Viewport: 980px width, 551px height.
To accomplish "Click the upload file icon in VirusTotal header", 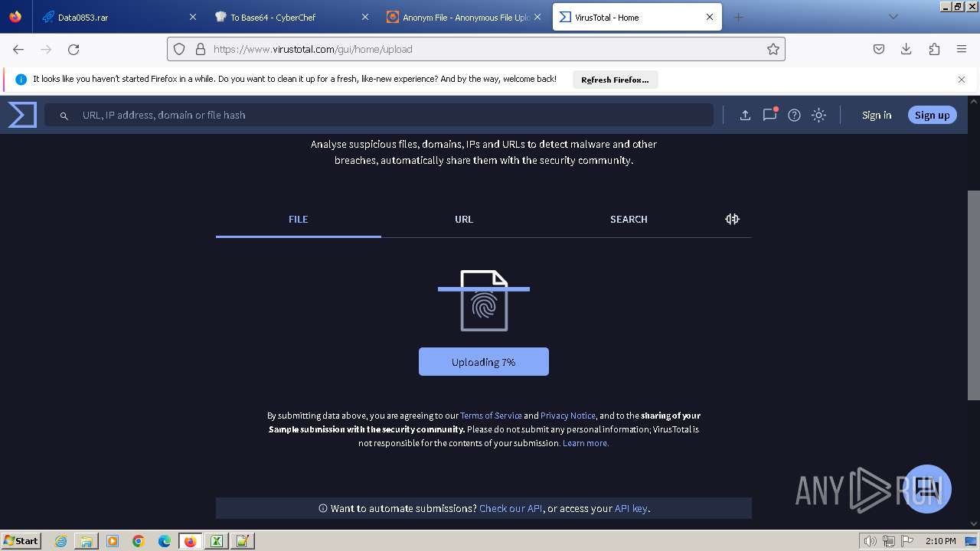I will pos(745,115).
